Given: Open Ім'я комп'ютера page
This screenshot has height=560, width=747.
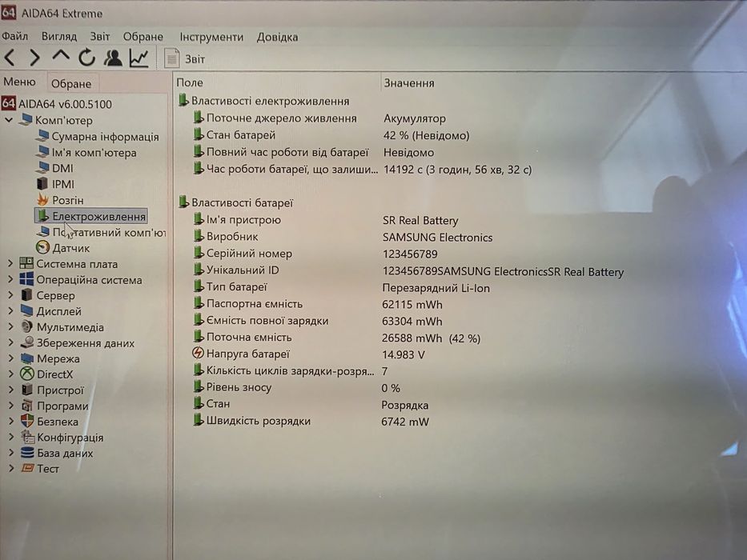Looking at the screenshot, I should click(94, 153).
